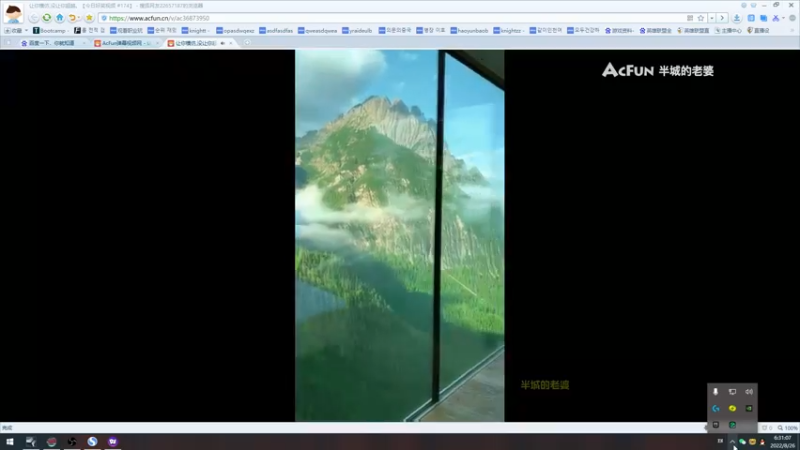Viewport: 800px width, 450px height.
Task: Open favorites with yellow star button
Action: [89, 18]
